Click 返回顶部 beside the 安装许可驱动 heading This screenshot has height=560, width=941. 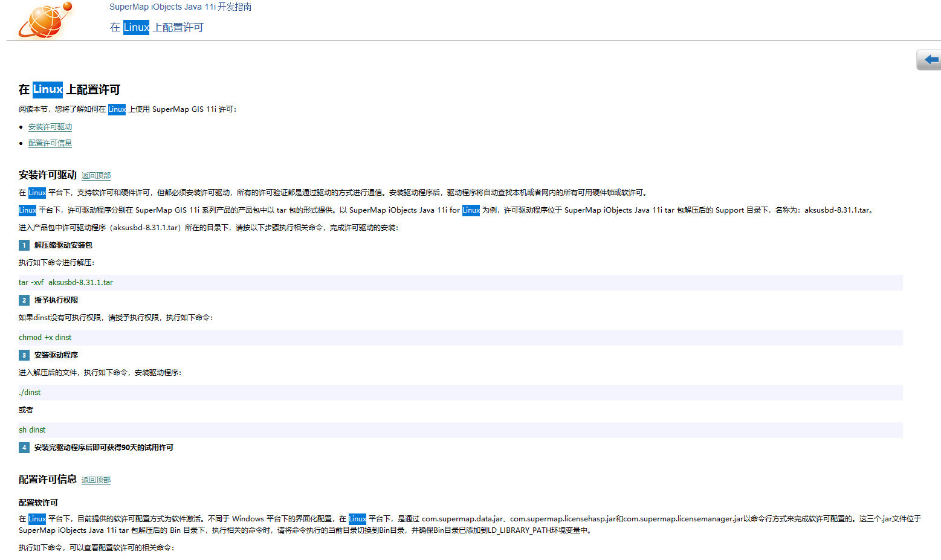tap(96, 176)
